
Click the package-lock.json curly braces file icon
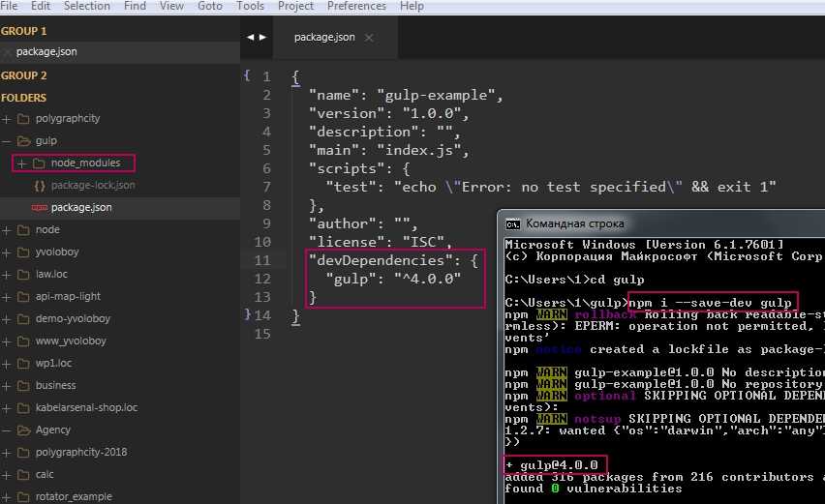coord(39,185)
